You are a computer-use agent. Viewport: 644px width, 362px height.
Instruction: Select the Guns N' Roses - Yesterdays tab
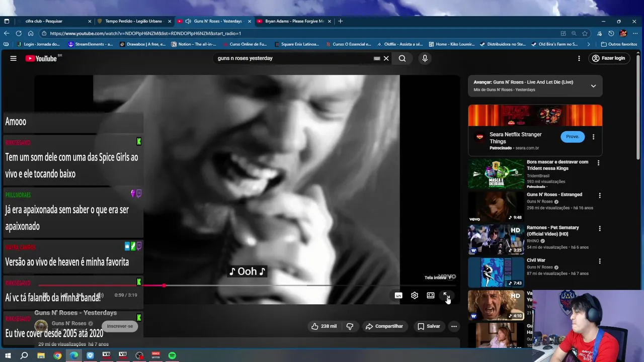point(214,21)
